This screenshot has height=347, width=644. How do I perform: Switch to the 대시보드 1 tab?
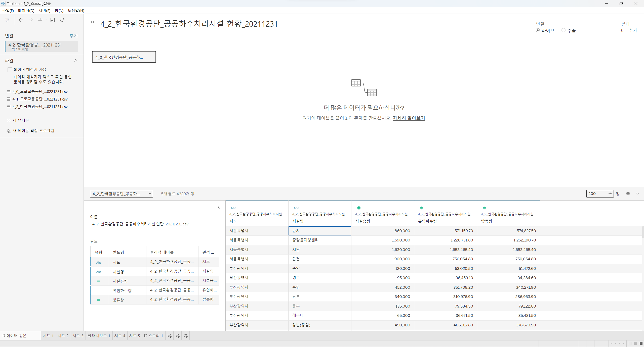(99, 336)
